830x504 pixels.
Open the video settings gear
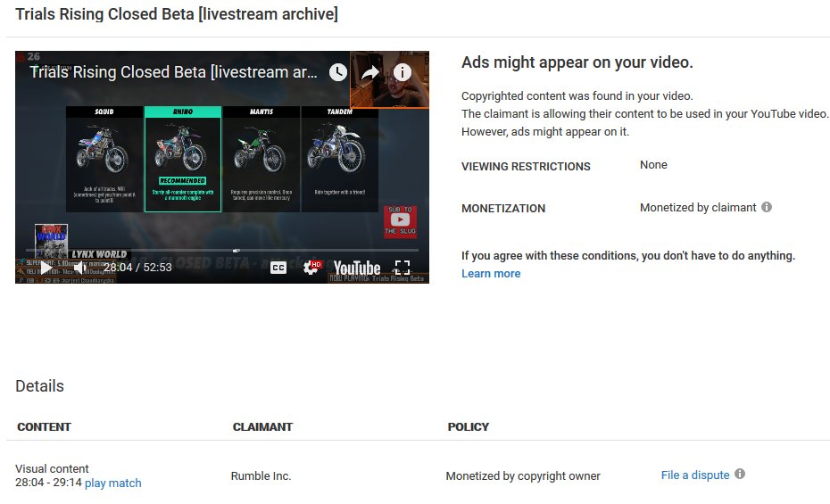point(311,268)
